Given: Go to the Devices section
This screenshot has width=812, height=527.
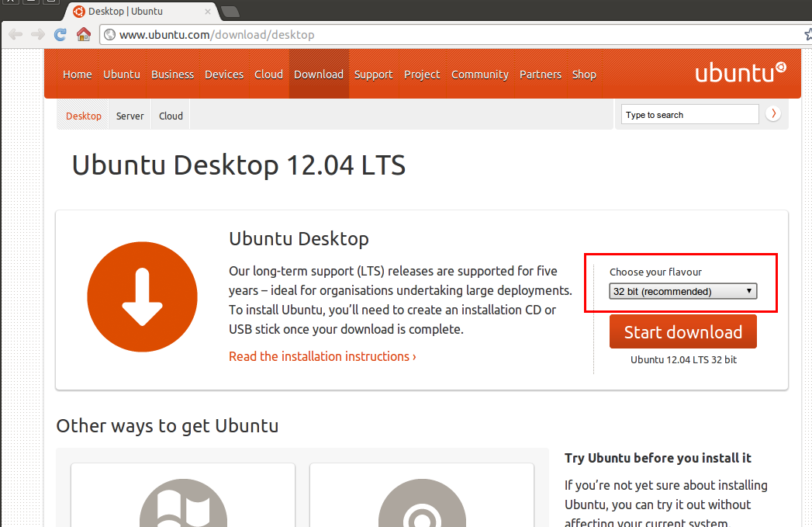Looking at the screenshot, I should point(223,75).
